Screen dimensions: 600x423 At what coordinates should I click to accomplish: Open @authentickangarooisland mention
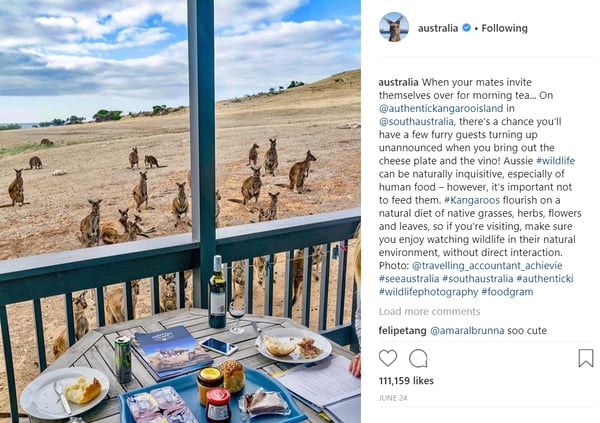coord(441,108)
